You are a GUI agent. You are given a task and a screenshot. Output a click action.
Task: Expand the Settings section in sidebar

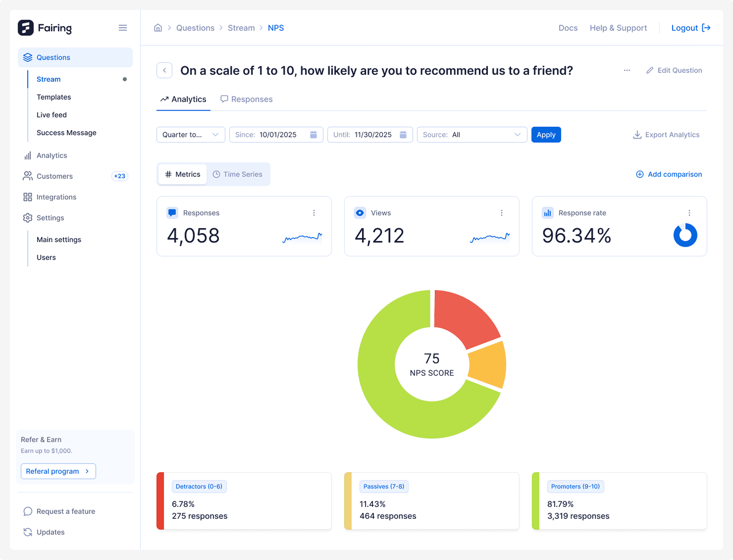tap(50, 218)
